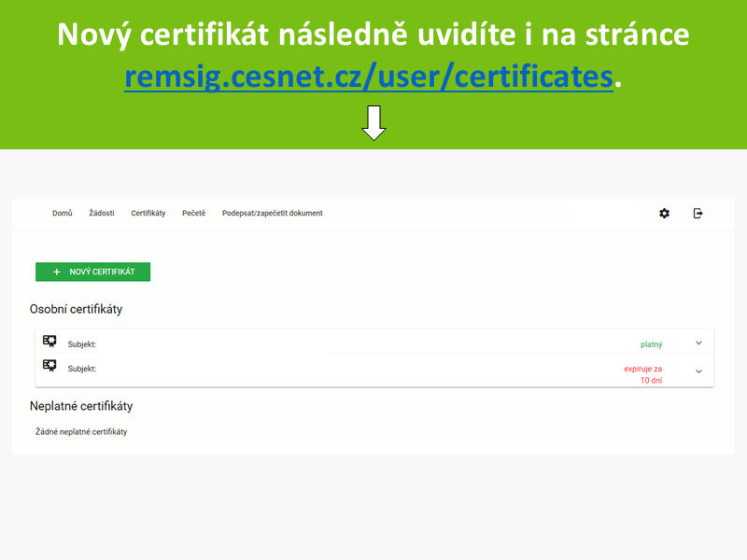Click the 'expiruje za 10 dní' status
Viewport: 747px width, 560px height.
pyautogui.click(x=643, y=374)
